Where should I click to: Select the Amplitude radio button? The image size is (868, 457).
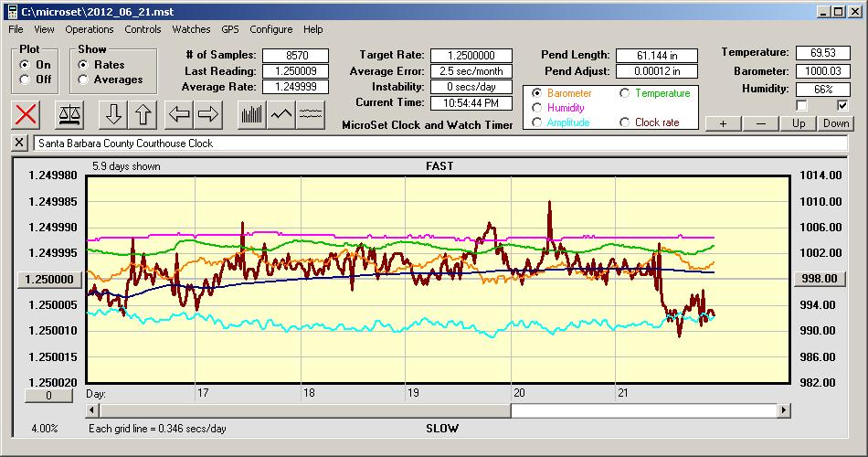click(536, 122)
